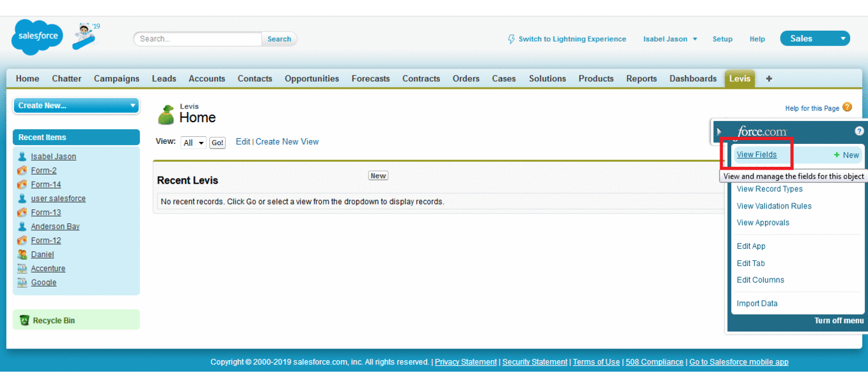The height and width of the screenshot is (387, 868).
Task: Open the Sales app dropdown menu
Action: pyautogui.click(x=814, y=38)
